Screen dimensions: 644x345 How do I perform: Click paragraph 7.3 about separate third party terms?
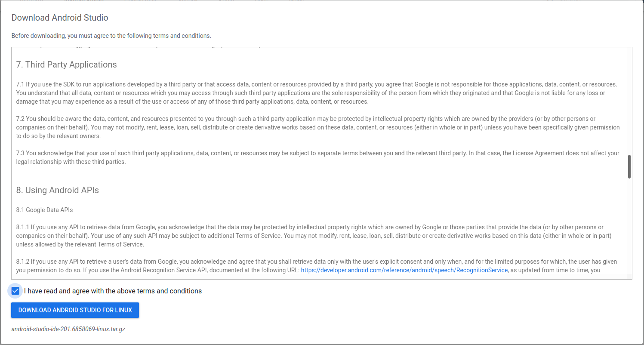coord(318,157)
